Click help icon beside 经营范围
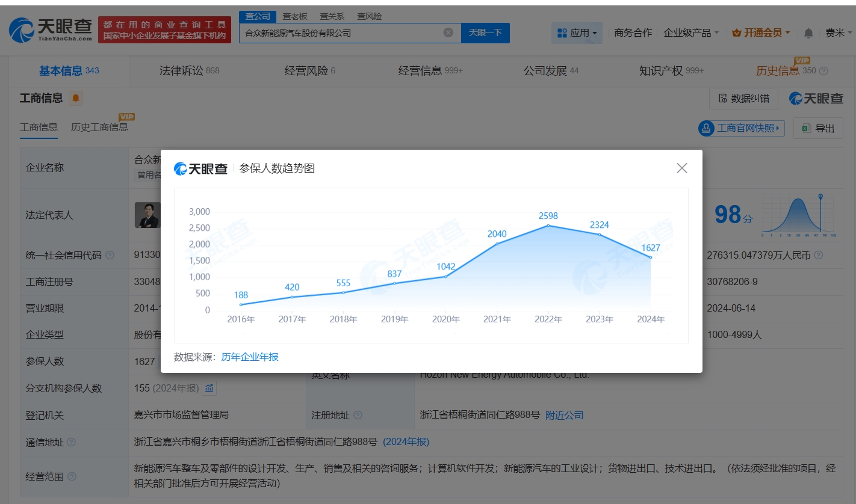Image resolution: width=856 pixels, height=504 pixels. pos(72,476)
